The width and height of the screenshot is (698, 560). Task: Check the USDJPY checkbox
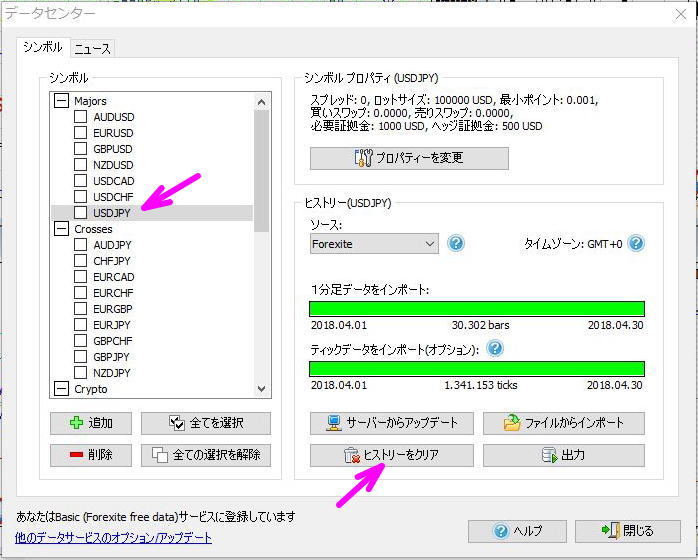click(x=81, y=213)
